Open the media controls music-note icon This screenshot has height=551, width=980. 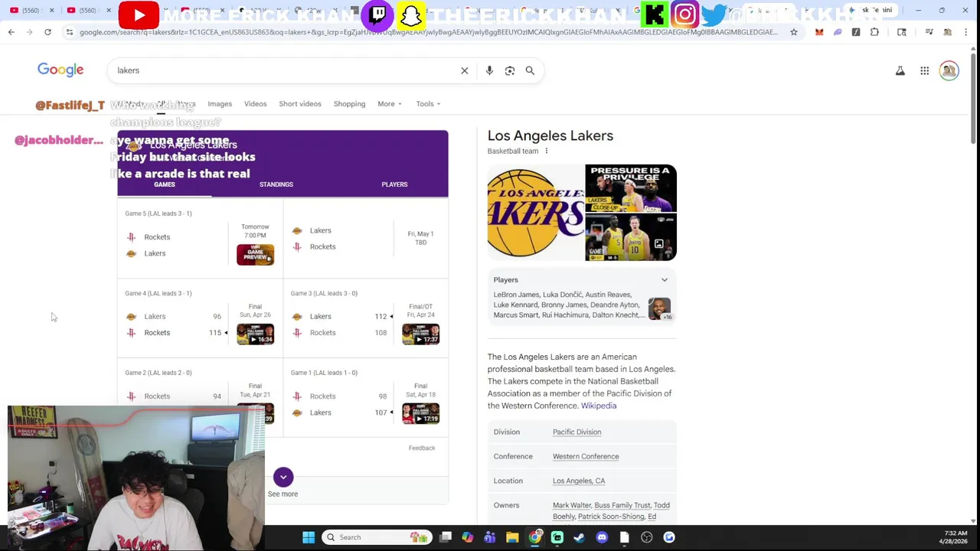click(x=929, y=32)
